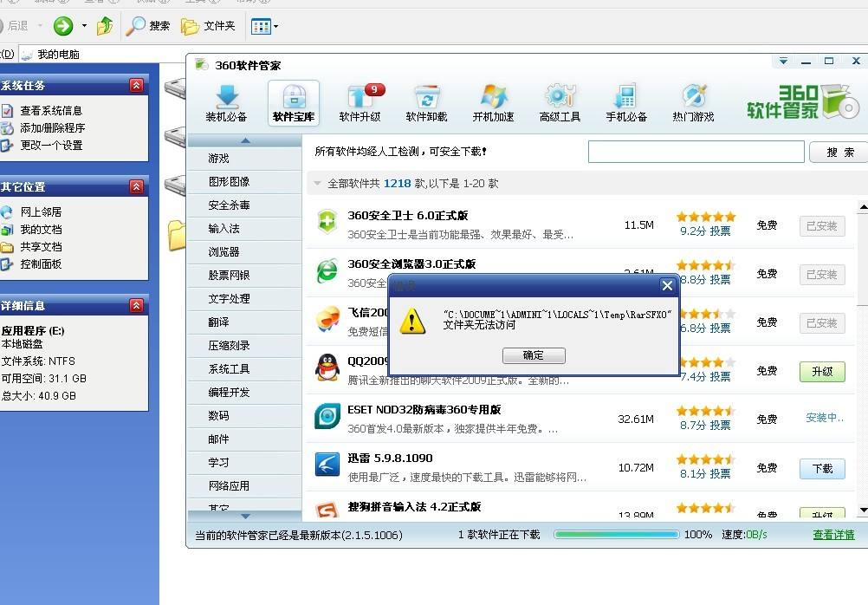The image size is (868, 605).
Task: Click 投票 link for 迅雷
Action: tap(720, 474)
